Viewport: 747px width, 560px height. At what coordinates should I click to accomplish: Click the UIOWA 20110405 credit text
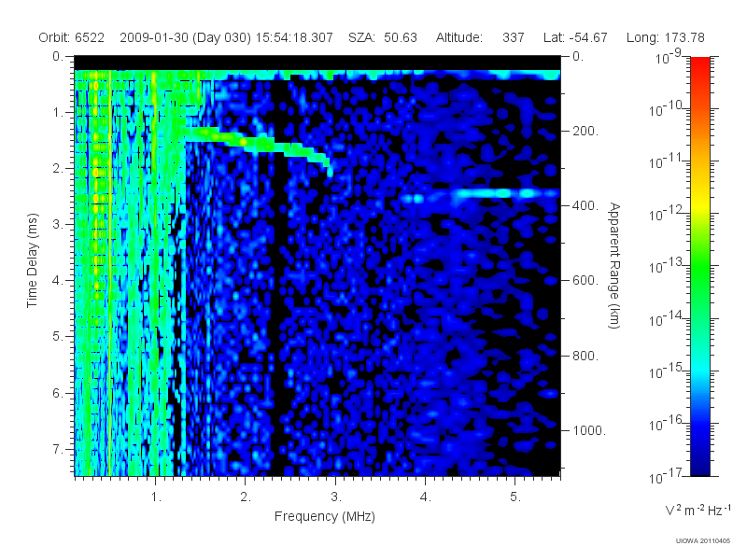click(703, 541)
